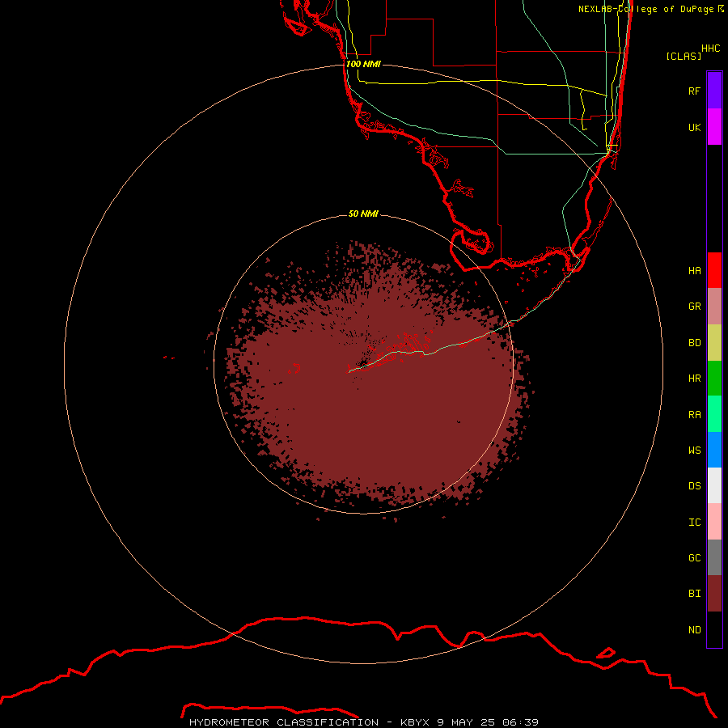728x728 pixels.
Task: Select the WS blue legend swatch
Action: [714, 450]
